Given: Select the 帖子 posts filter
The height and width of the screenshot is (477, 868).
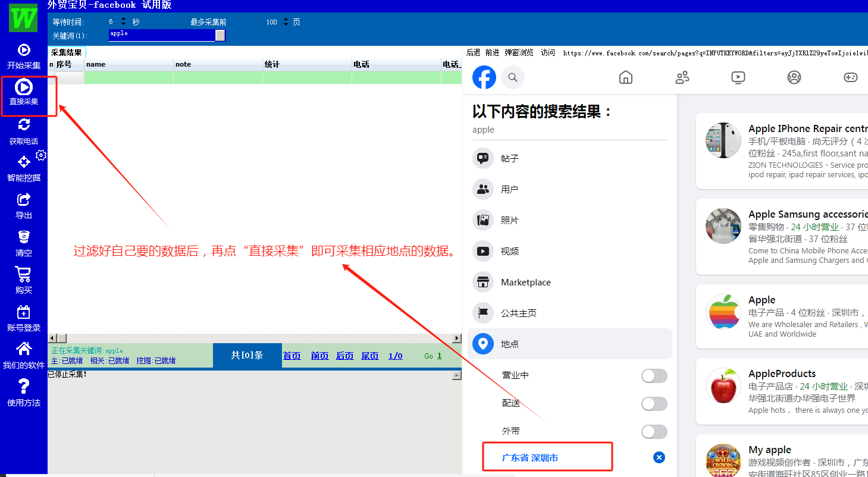Looking at the screenshot, I should tap(570, 158).
